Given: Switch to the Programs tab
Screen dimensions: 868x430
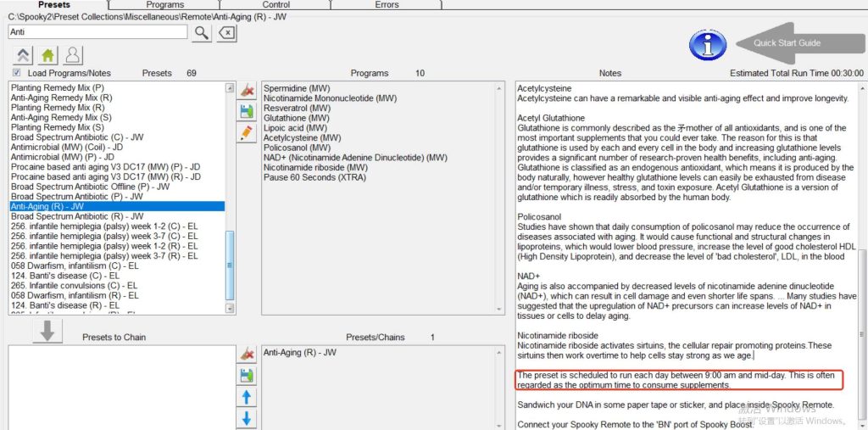Looking at the screenshot, I should [164, 5].
